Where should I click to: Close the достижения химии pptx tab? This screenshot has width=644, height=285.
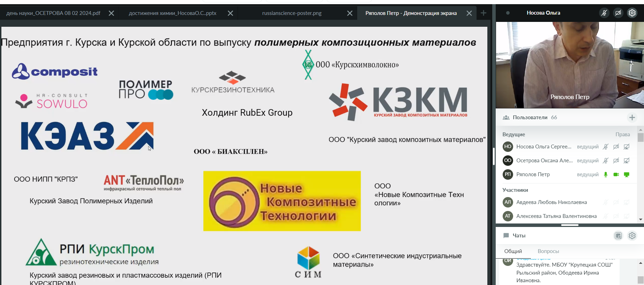point(230,13)
